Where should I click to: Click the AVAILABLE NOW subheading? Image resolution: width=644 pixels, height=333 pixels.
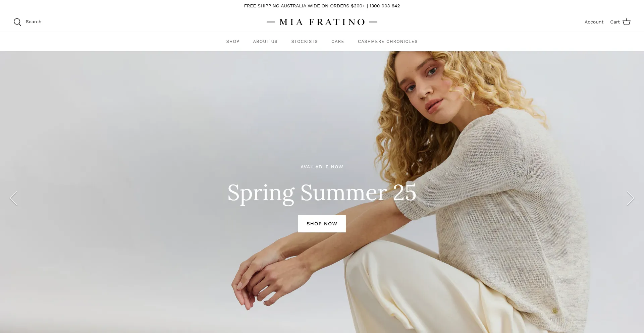tap(322, 167)
